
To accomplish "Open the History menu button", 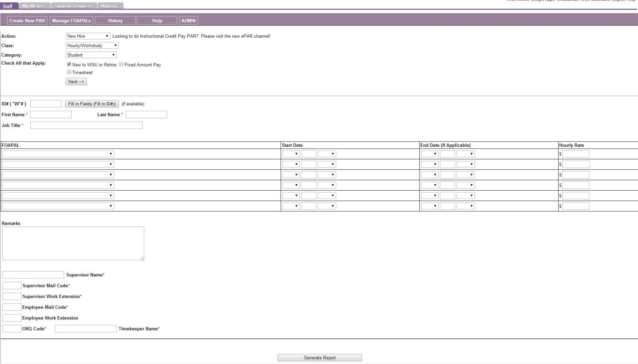I will (115, 21).
